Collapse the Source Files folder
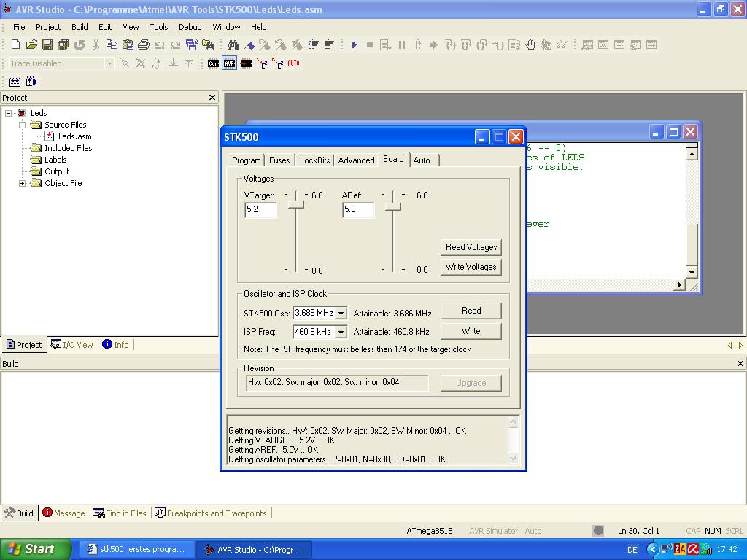This screenshot has height=560, width=747. point(22,125)
